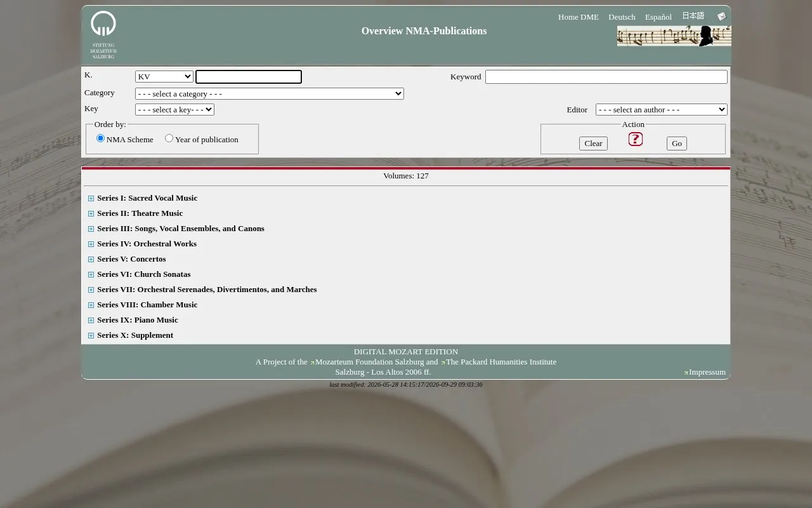This screenshot has width=812, height=508.
Task: Open the select a key dropdown
Action: (174, 110)
